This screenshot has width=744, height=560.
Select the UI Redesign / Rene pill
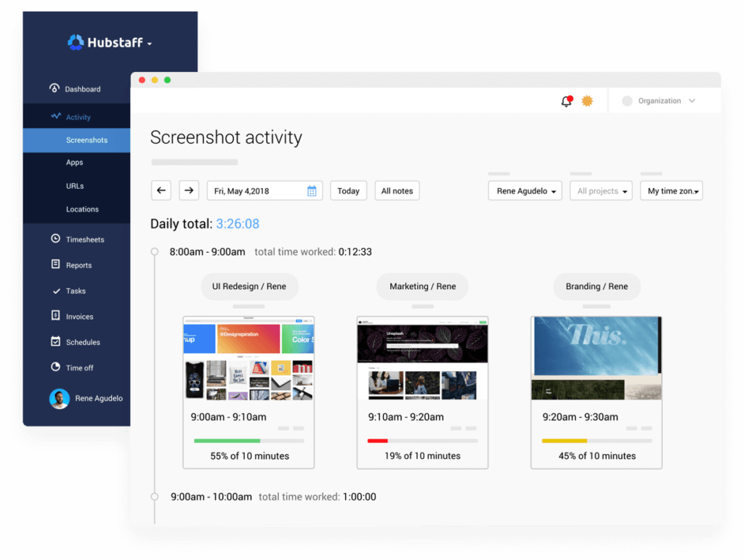coord(250,286)
